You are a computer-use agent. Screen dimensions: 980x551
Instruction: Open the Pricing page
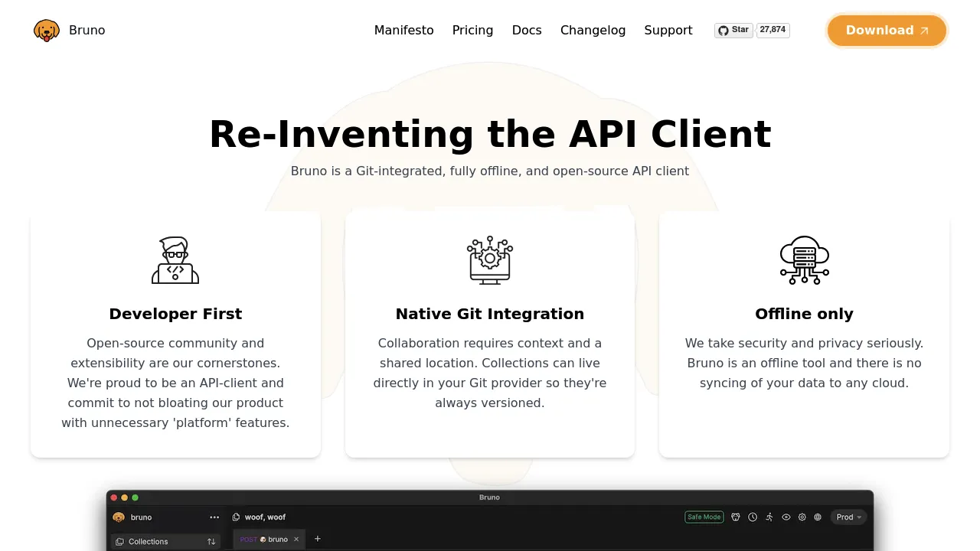tap(472, 31)
